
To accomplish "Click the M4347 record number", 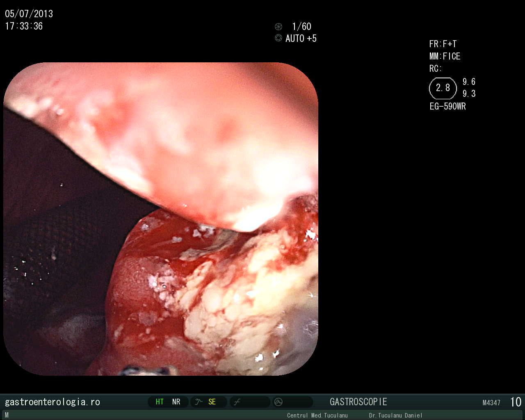I will [491, 403].
